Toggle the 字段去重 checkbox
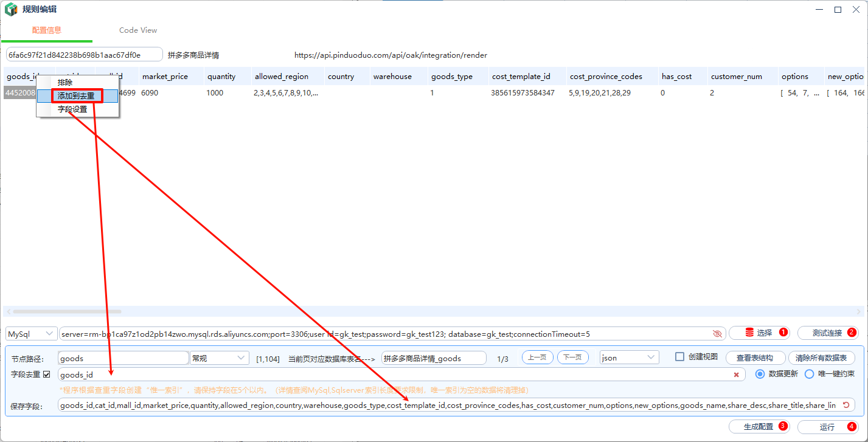Image resolution: width=868 pixels, height=442 pixels. 47,374
